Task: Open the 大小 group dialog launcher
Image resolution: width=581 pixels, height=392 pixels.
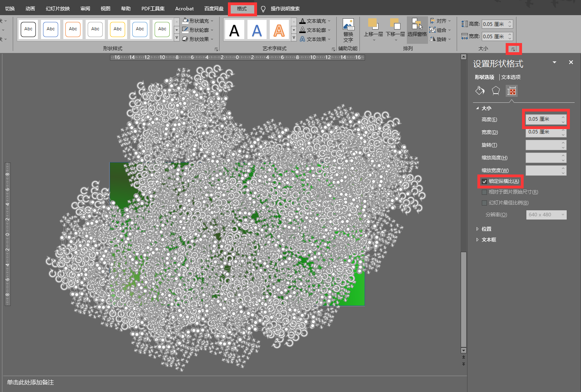Action: click(513, 49)
